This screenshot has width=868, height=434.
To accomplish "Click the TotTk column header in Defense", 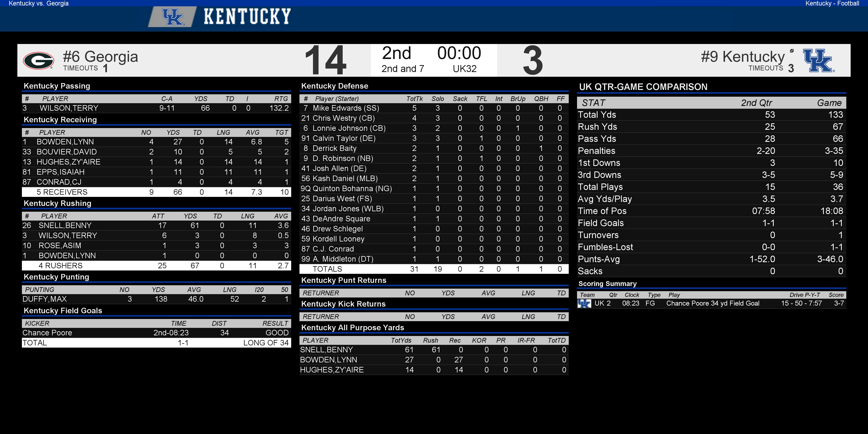I will click(414, 99).
